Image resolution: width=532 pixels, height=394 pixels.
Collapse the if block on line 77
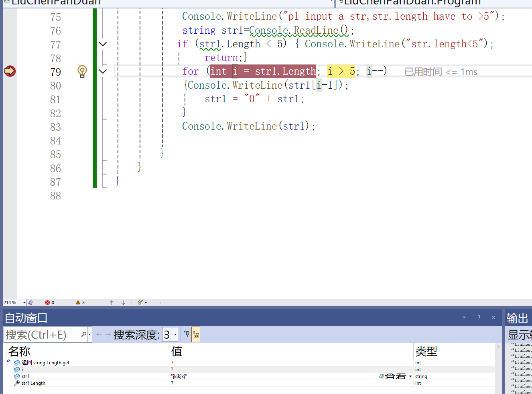(103, 44)
